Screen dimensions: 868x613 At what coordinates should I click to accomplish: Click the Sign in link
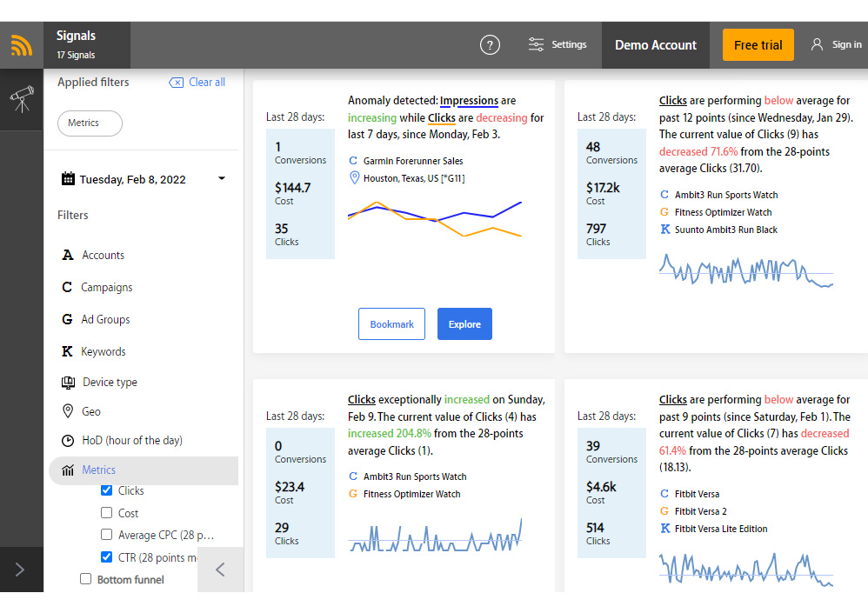[846, 45]
